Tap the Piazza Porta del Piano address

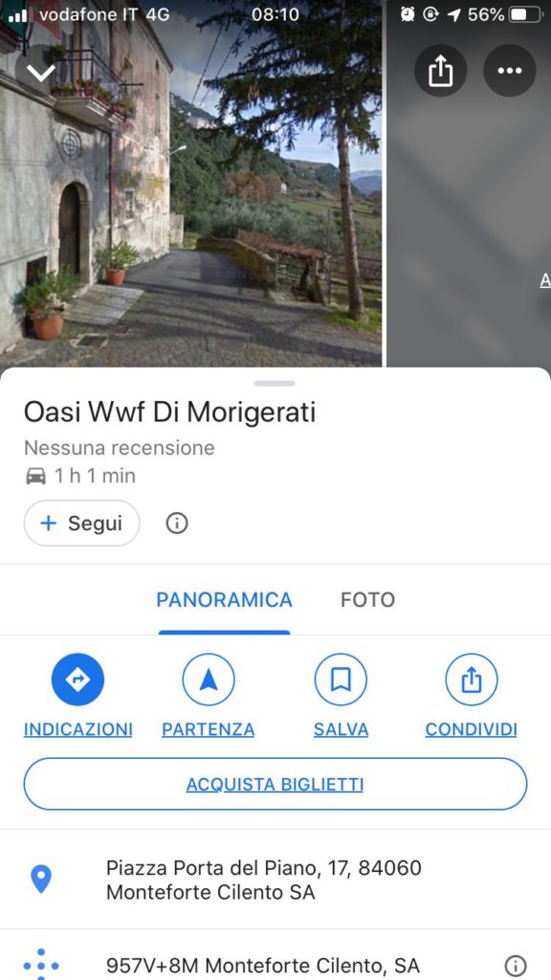coord(264,880)
